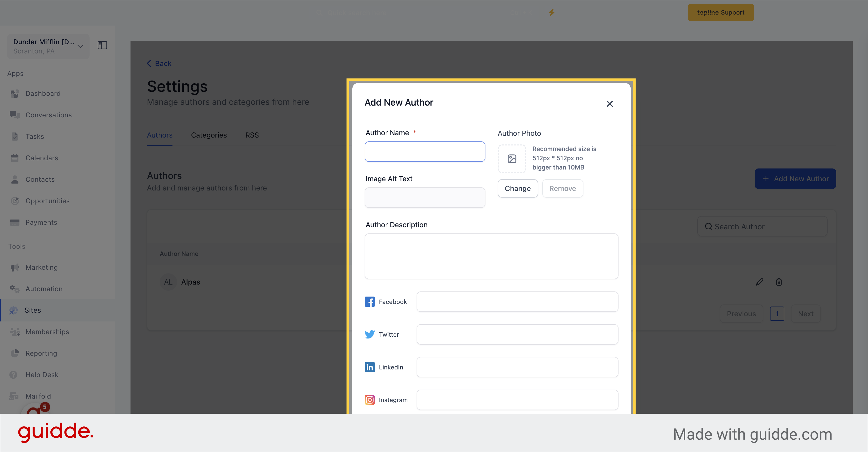The height and width of the screenshot is (452, 868).
Task: Collapse the sidebar panel icon
Action: (102, 45)
